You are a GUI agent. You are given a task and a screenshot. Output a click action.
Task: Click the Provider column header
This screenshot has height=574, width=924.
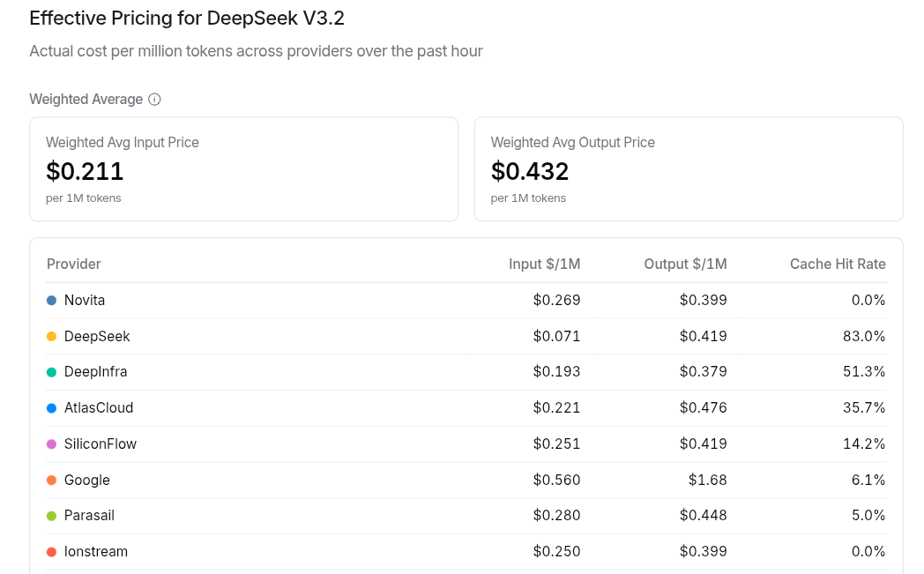(x=74, y=264)
